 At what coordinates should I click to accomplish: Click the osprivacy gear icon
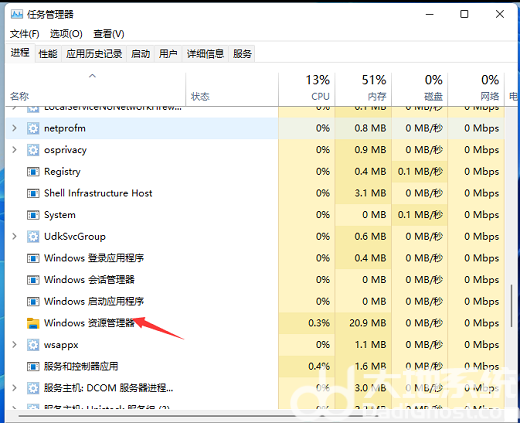tap(33, 150)
